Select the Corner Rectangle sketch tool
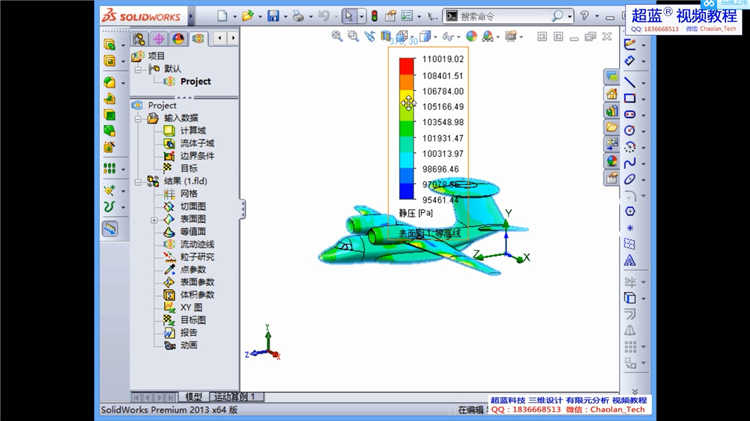 point(630,98)
